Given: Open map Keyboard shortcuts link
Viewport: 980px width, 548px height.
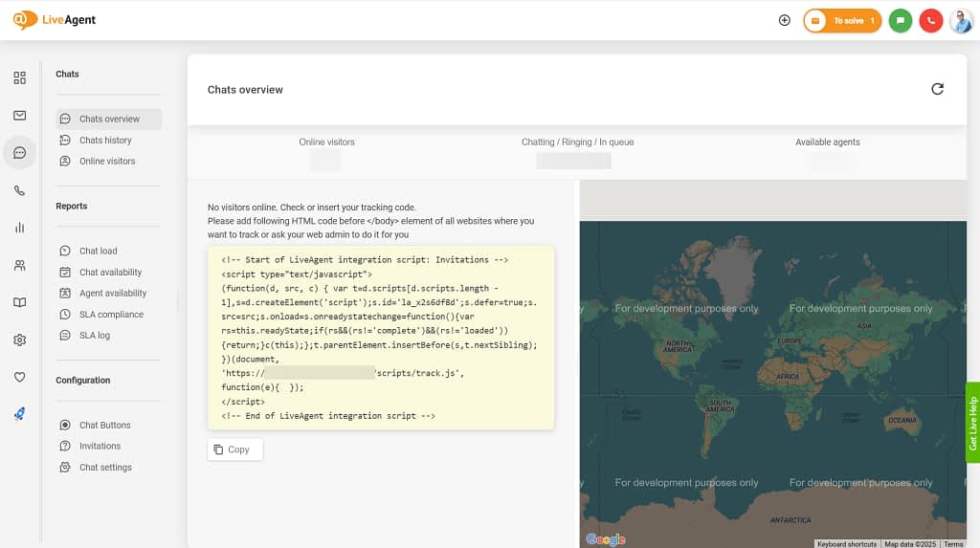Looking at the screenshot, I should [x=847, y=544].
